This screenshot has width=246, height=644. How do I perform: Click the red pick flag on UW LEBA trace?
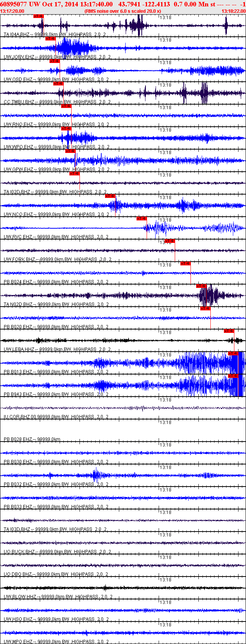click(x=229, y=331)
